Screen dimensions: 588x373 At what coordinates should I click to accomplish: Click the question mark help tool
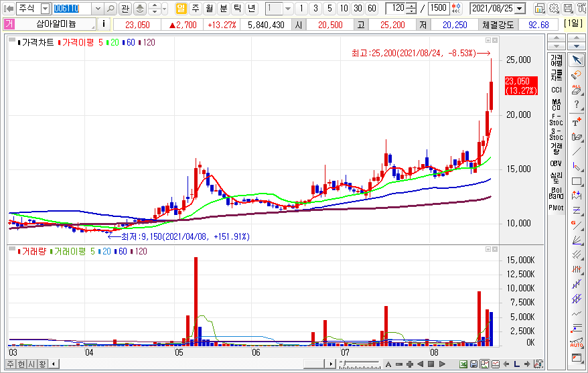577,104
